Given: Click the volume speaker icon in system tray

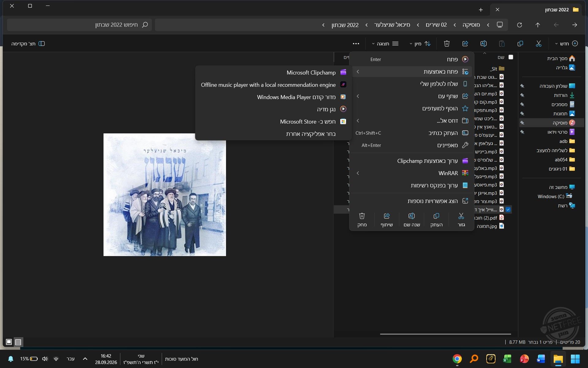Looking at the screenshot, I should 45,359.
